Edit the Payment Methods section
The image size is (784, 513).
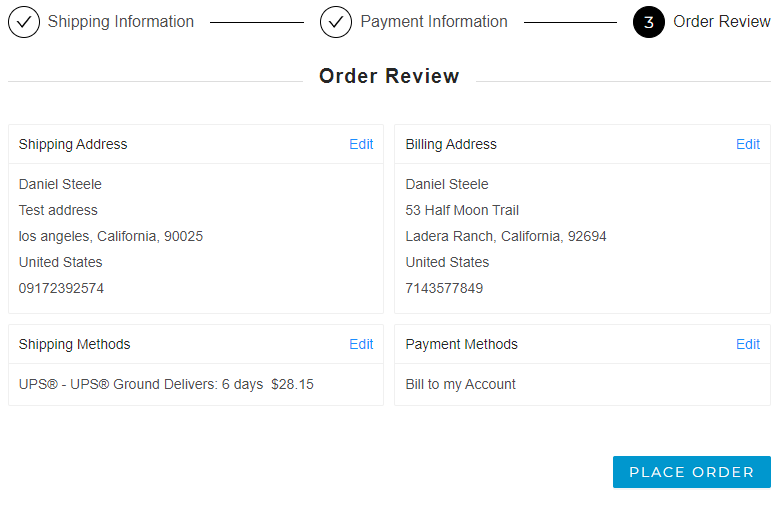748,344
